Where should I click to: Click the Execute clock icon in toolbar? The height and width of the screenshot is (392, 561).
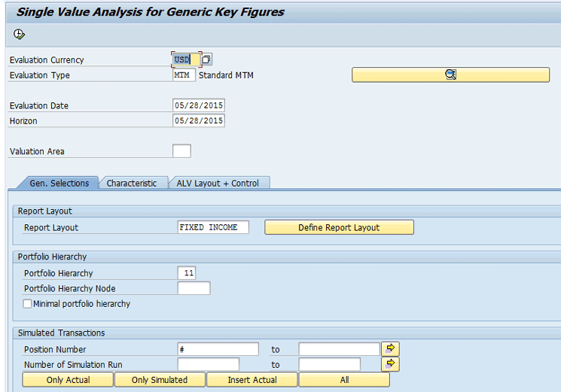[19, 35]
